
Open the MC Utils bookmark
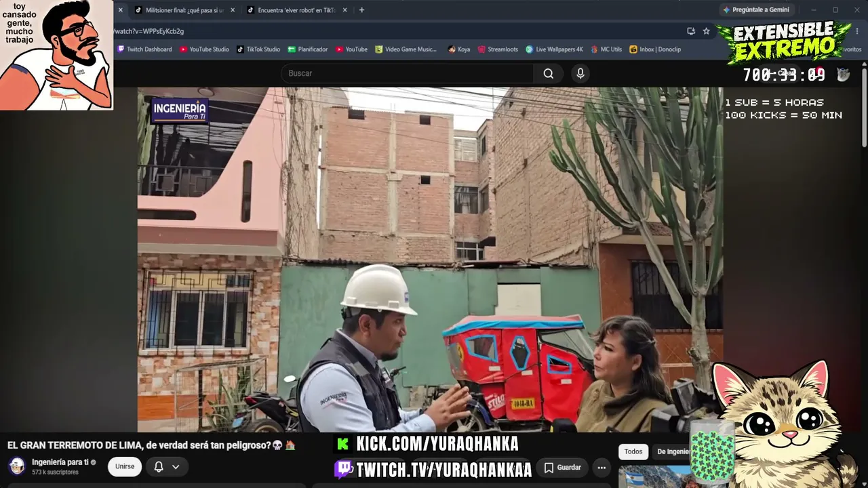(606, 49)
